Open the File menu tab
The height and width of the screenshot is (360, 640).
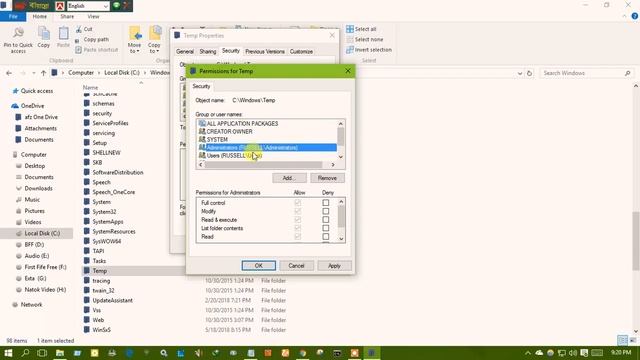tap(13, 17)
